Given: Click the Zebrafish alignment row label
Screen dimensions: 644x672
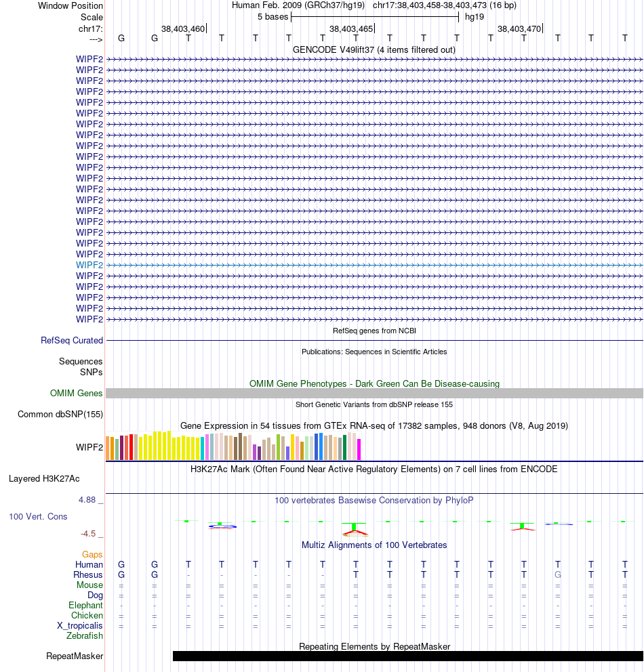Looking at the screenshot, I should pos(85,635).
